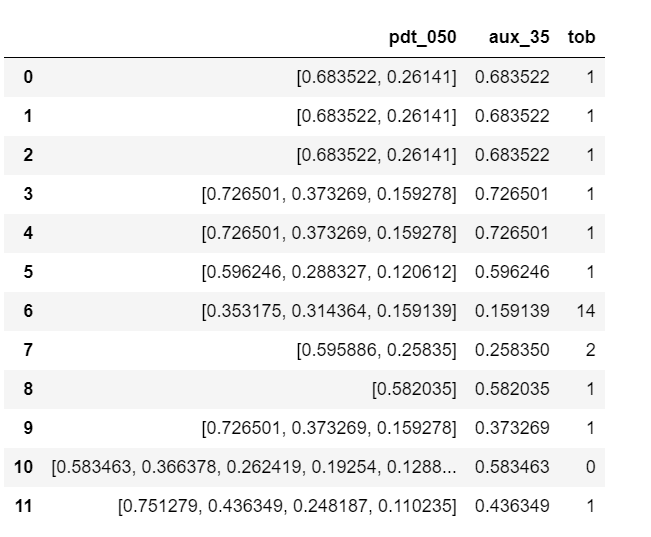Click tob value in row 3
The width and height of the screenshot is (651, 537).
point(590,194)
